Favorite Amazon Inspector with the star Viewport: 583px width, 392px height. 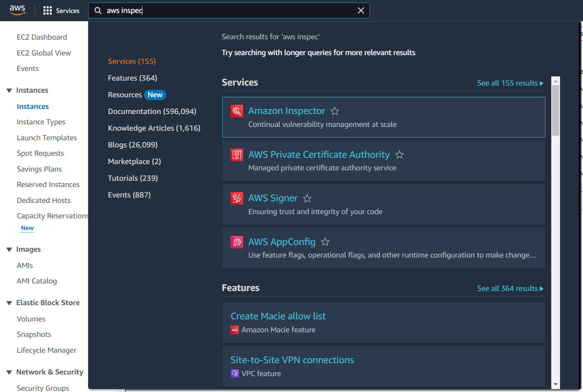[x=335, y=111]
